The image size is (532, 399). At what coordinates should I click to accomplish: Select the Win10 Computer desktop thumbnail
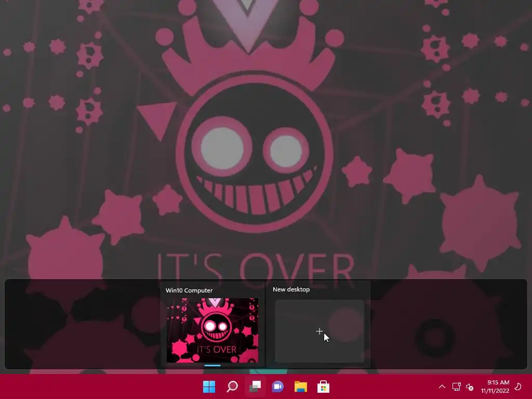point(212,330)
